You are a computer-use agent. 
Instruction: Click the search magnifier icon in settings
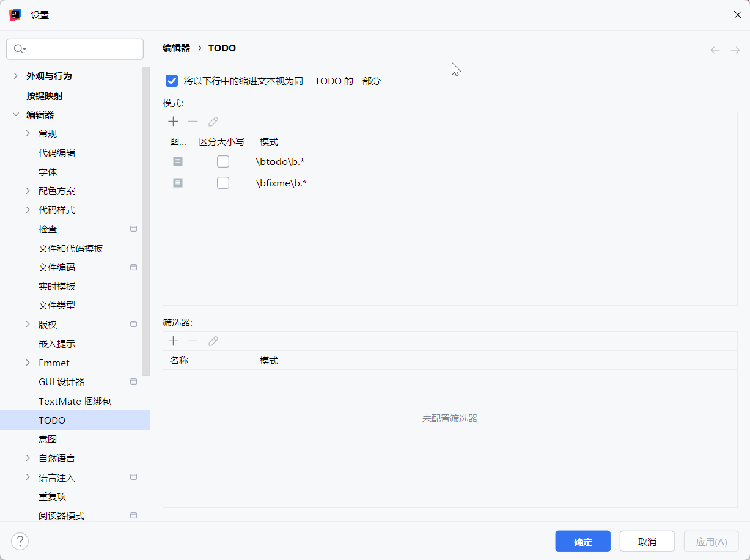[18, 49]
